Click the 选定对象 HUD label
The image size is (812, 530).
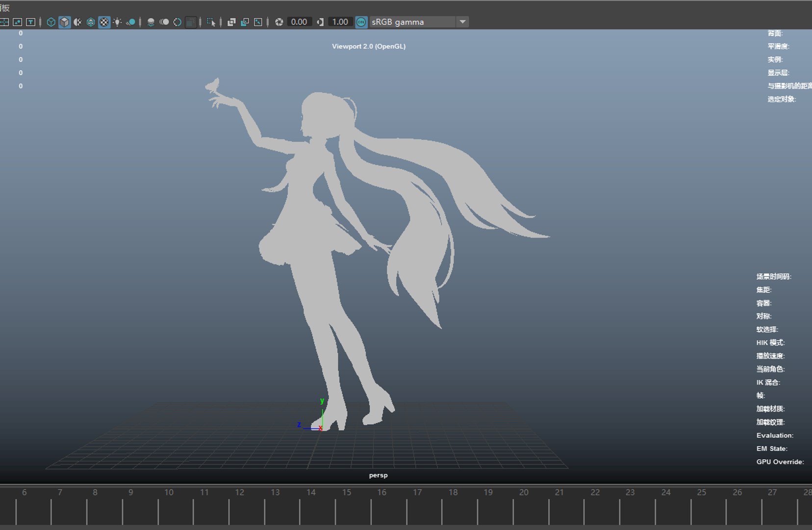pyautogui.click(x=782, y=99)
